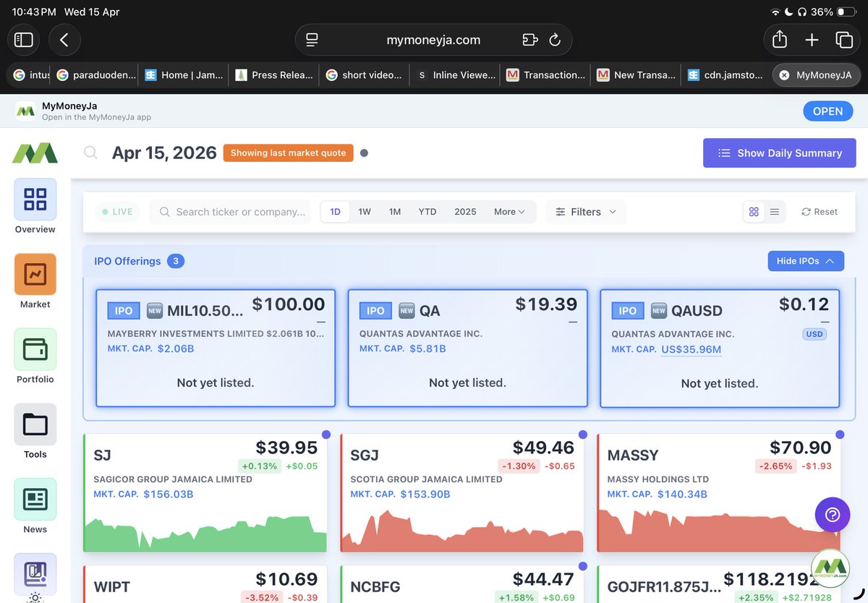Click the MyMoneyJa logo in sidebar
The image size is (868, 603).
tap(35, 153)
